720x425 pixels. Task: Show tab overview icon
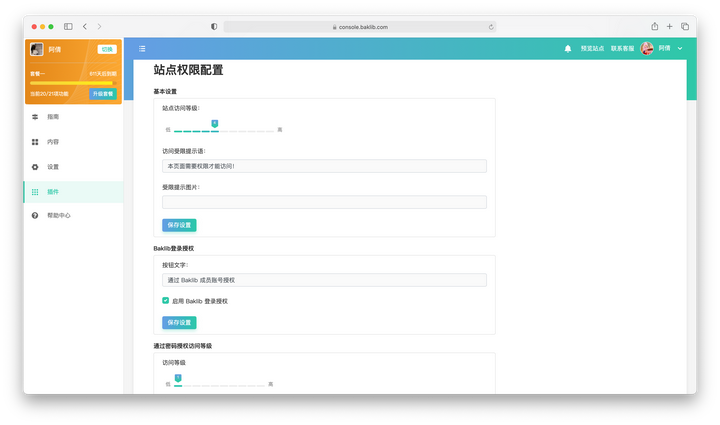pos(685,27)
